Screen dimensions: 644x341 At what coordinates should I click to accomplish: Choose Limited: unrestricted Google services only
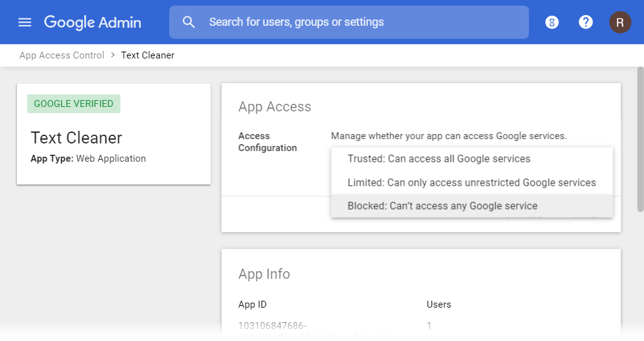coord(472,182)
